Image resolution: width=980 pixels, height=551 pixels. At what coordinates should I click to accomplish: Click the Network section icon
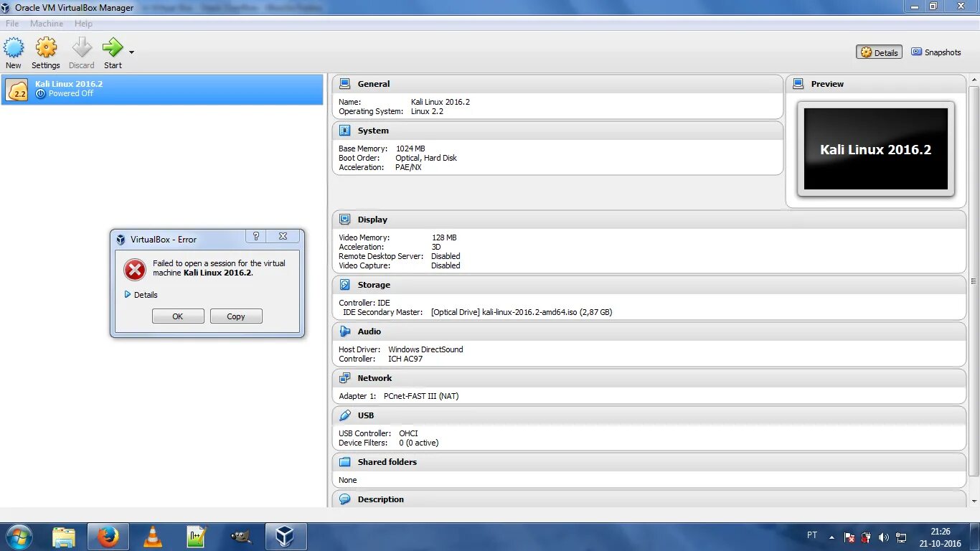point(345,378)
